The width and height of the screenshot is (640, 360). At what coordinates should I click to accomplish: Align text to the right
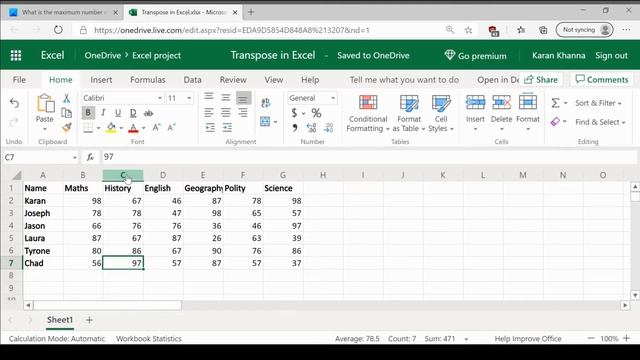tap(243, 112)
